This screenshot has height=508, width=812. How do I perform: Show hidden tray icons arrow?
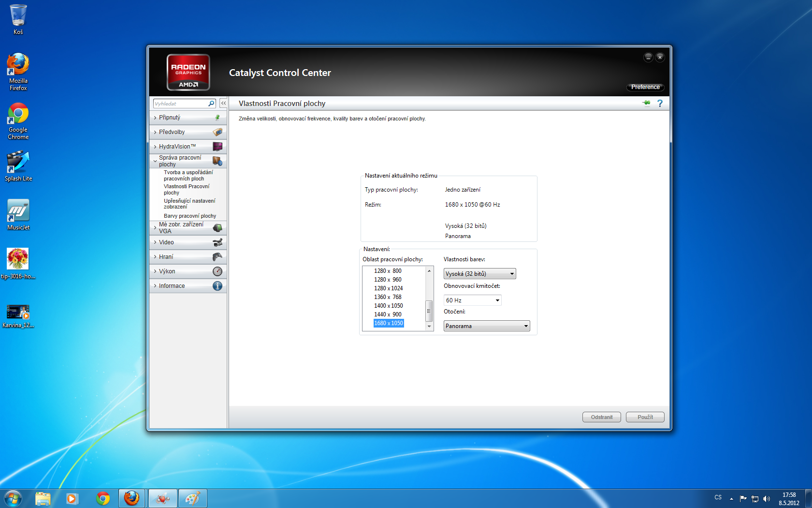pos(731,499)
